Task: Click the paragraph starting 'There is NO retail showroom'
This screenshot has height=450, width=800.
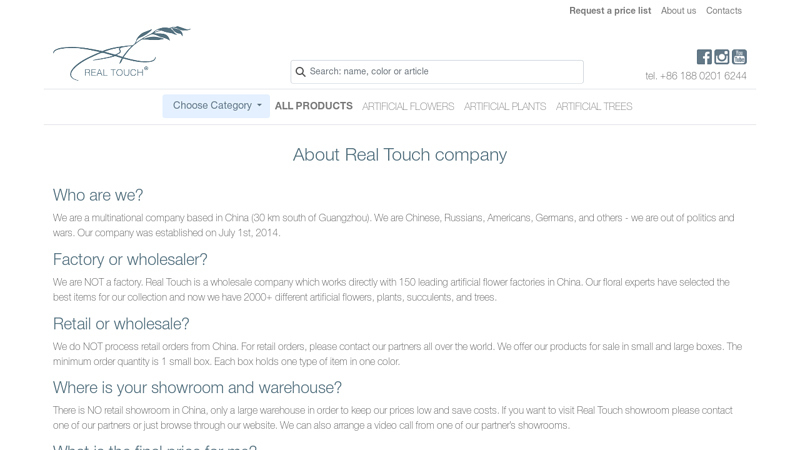Action: point(393,418)
